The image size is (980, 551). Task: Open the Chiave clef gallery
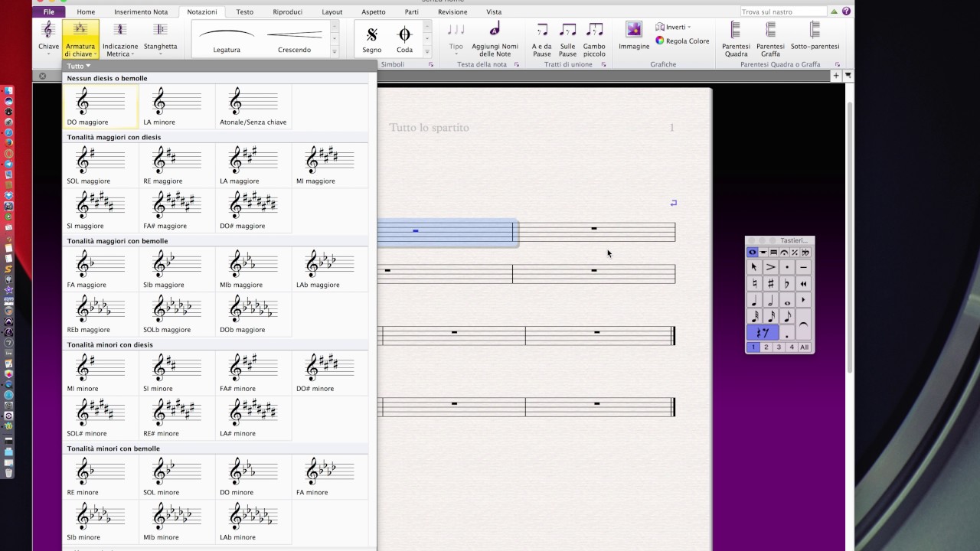click(x=48, y=37)
